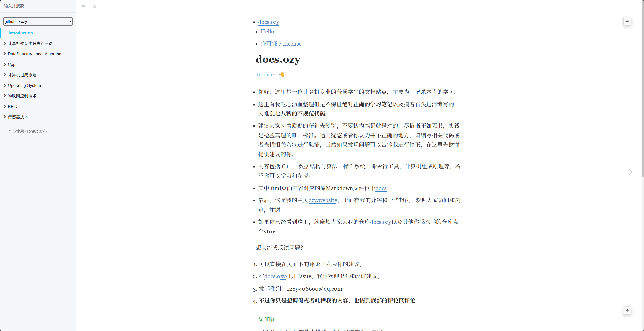The image size is (644, 331).
Task: Follow the ozy.website homepage link
Action: (323, 200)
